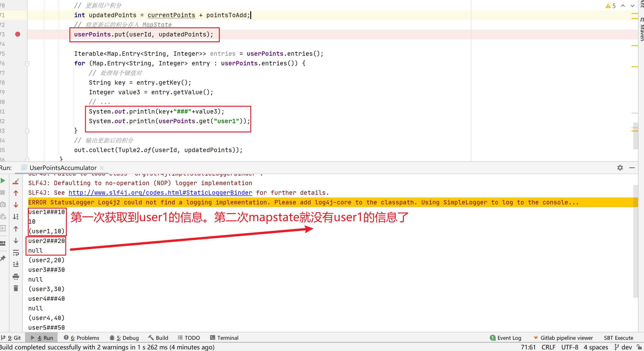Viewport: 644px width, 351px height.
Task: Click the fold marker beside the method's closing brace
Action: (27, 159)
